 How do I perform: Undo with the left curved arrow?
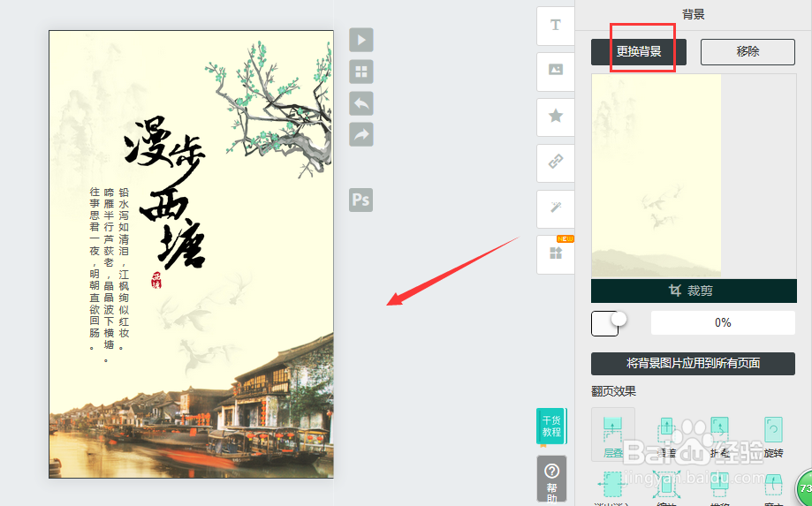point(361,103)
